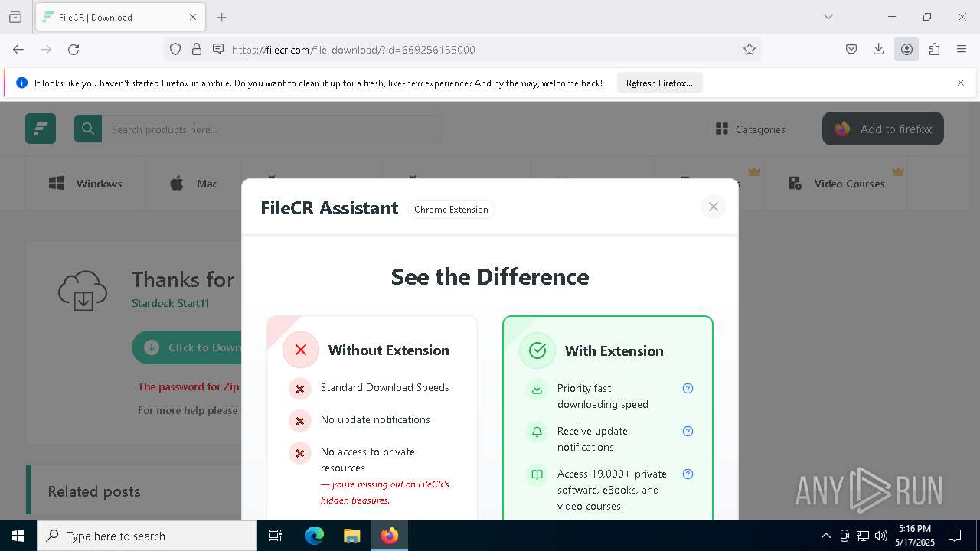Click the Chrome Extension badge
Image resolution: width=980 pixels, height=551 pixels.
(451, 210)
